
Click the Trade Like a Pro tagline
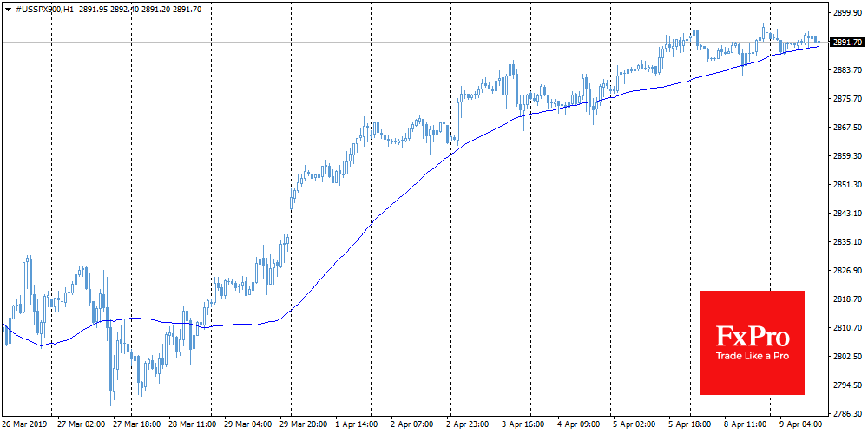click(x=752, y=357)
